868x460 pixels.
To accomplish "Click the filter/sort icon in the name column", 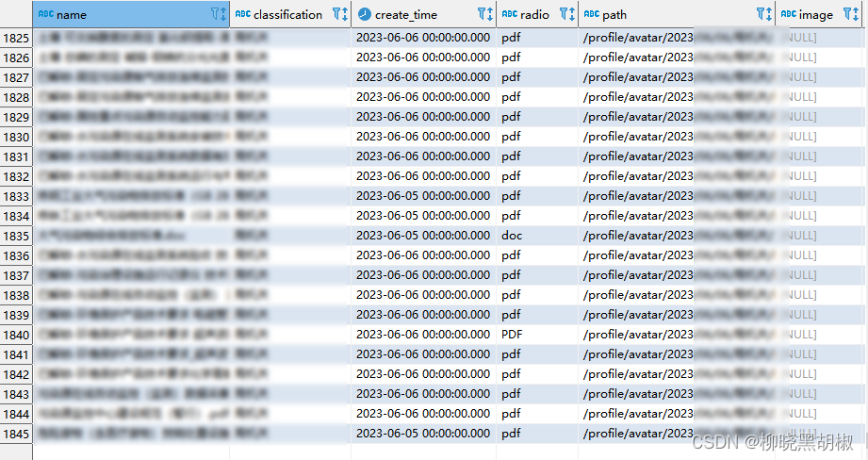I will pos(220,14).
